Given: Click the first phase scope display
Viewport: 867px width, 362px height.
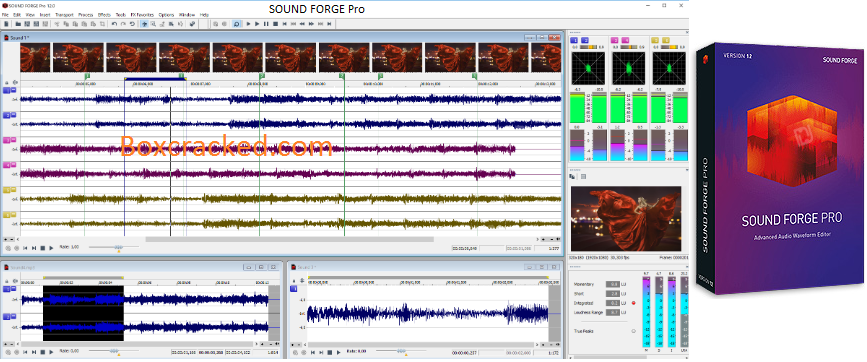Looking at the screenshot, I should 588,69.
